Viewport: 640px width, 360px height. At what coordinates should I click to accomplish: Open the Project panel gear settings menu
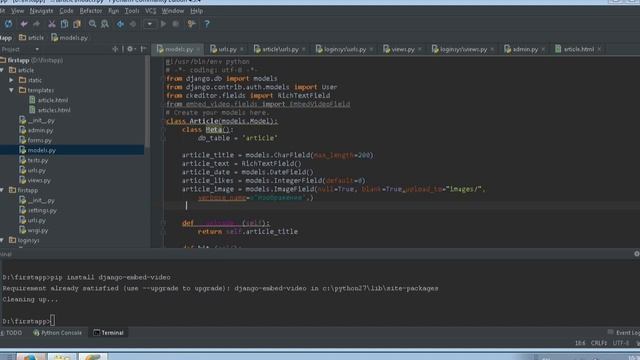tap(131, 49)
